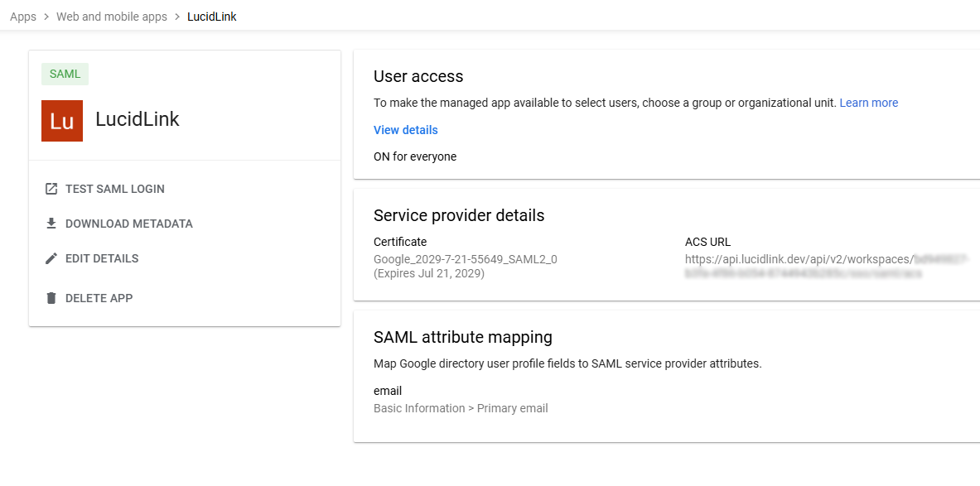Open the TEST SAML LOGIN action
This screenshot has width=980, height=486.
point(115,189)
